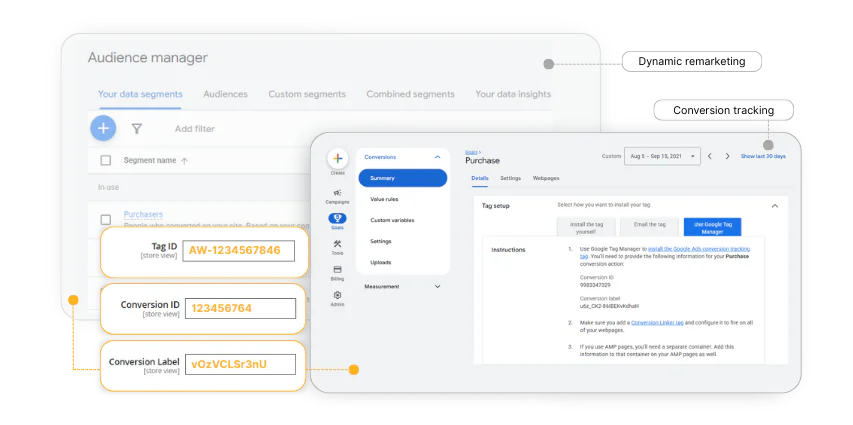Go to previous date range arrow
This screenshot has width=853, height=425.
[x=710, y=156]
